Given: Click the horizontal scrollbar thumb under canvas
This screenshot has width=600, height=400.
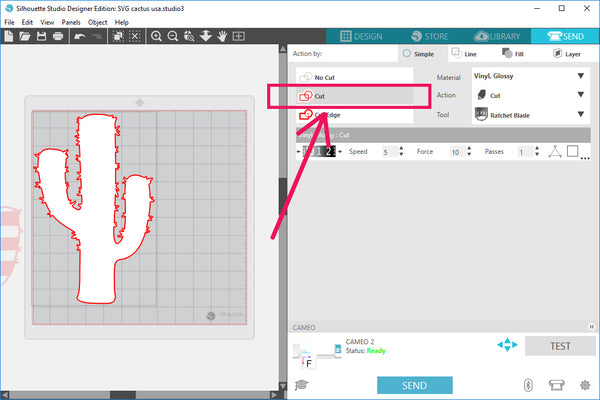Looking at the screenshot, I should [123, 395].
